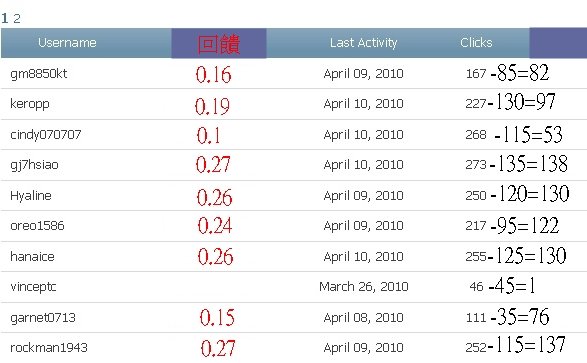Click the blank purple header cell after Clicks
The width and height of the screenshot is (587, 363).
(558, 43)
